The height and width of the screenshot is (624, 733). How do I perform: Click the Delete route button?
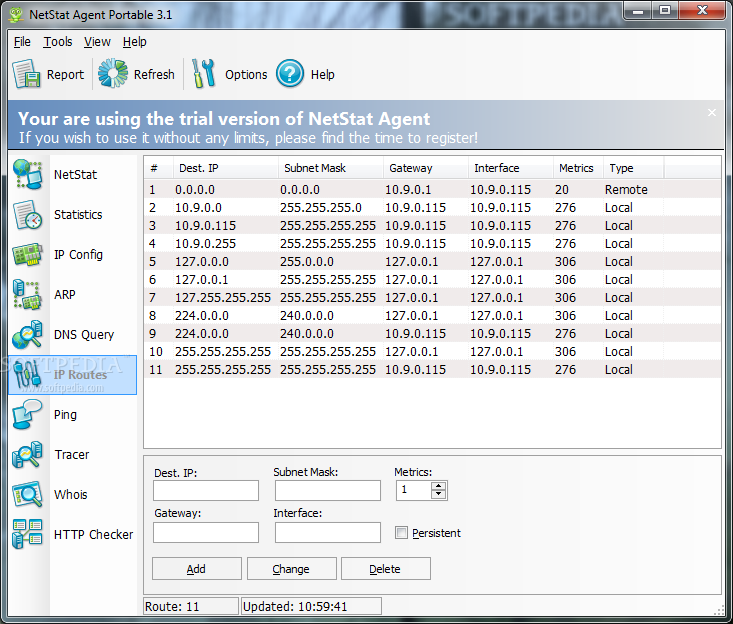385,569
